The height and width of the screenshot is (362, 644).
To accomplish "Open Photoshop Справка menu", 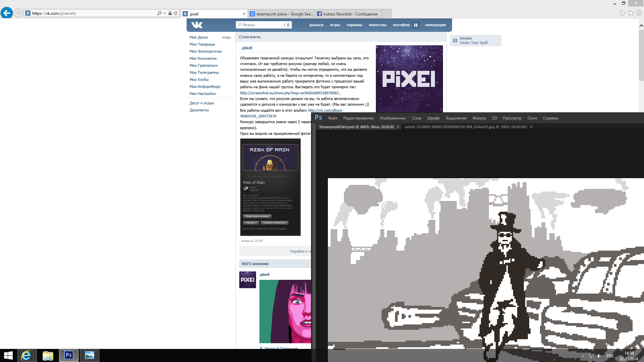I will coord(550,118).
